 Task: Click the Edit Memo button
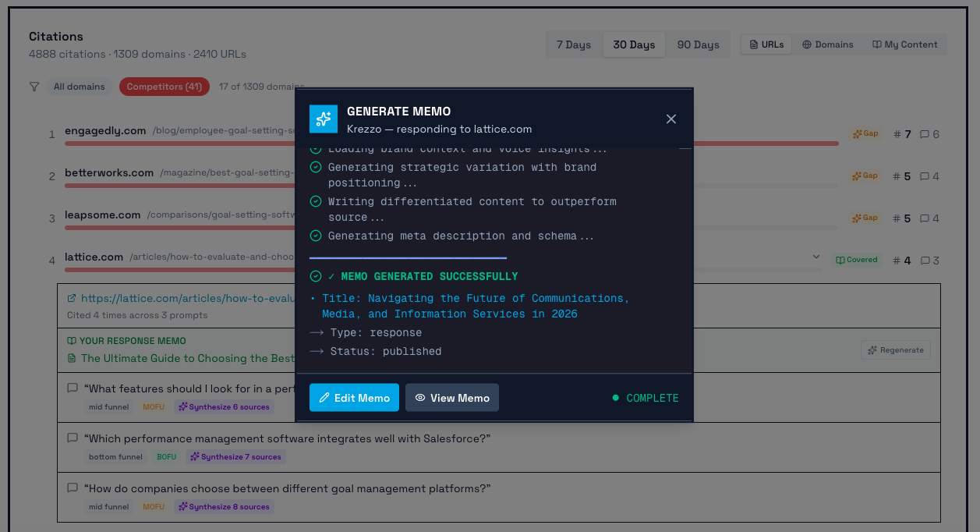(354, 397)
